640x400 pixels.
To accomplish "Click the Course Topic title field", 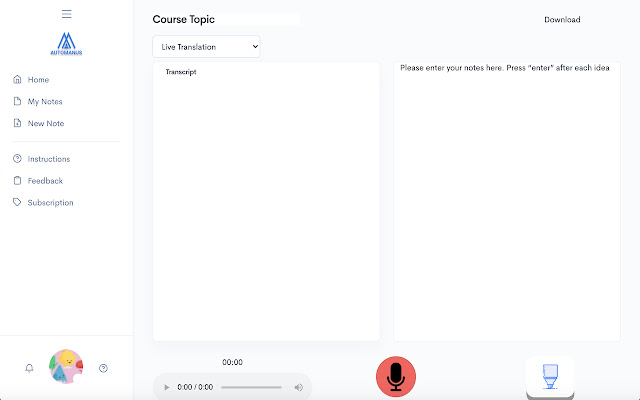I will pos(227,19).
